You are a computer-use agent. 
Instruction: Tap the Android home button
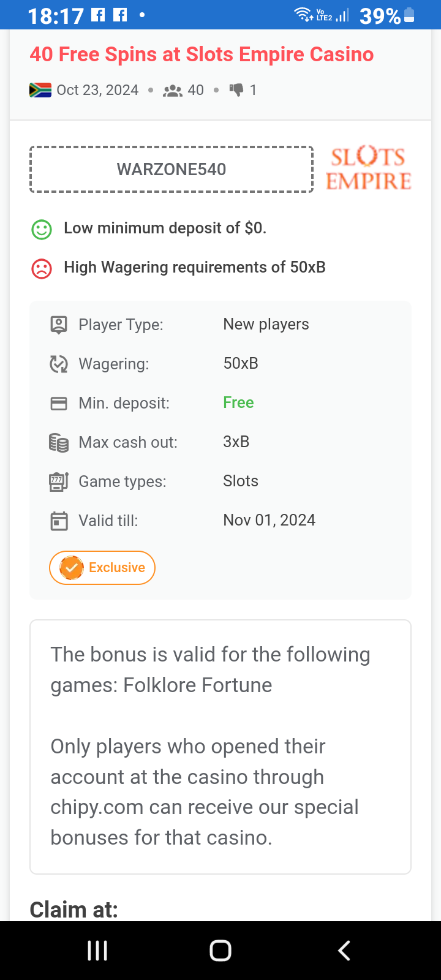(x=221, y=951)
